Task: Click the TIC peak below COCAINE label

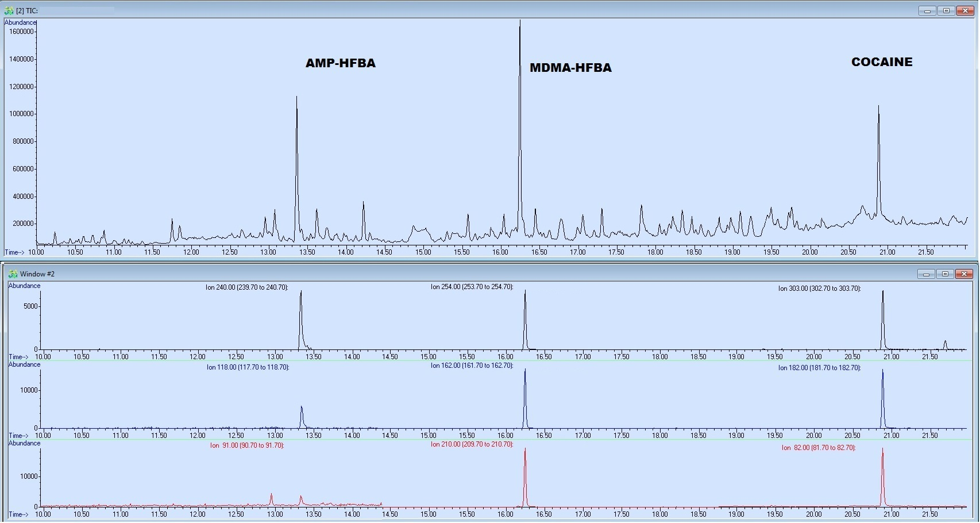Action: pyautogui.click(x=878, y=161)
